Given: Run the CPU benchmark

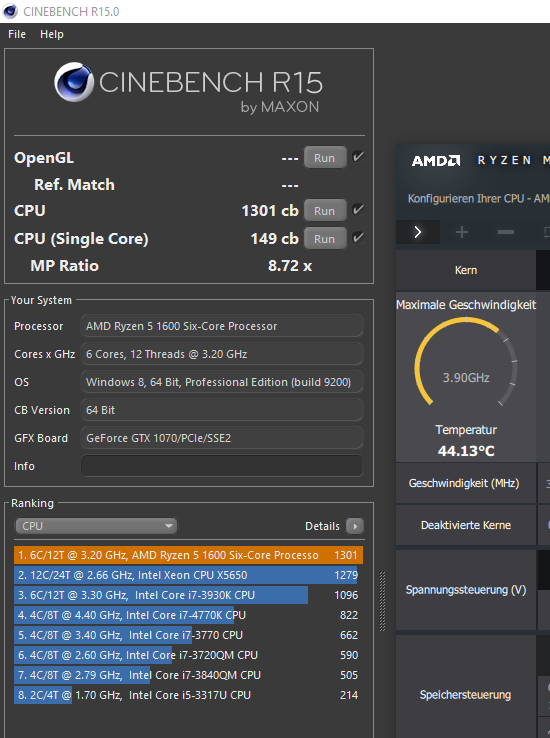Looking at the screenshot, I should 325,210.
